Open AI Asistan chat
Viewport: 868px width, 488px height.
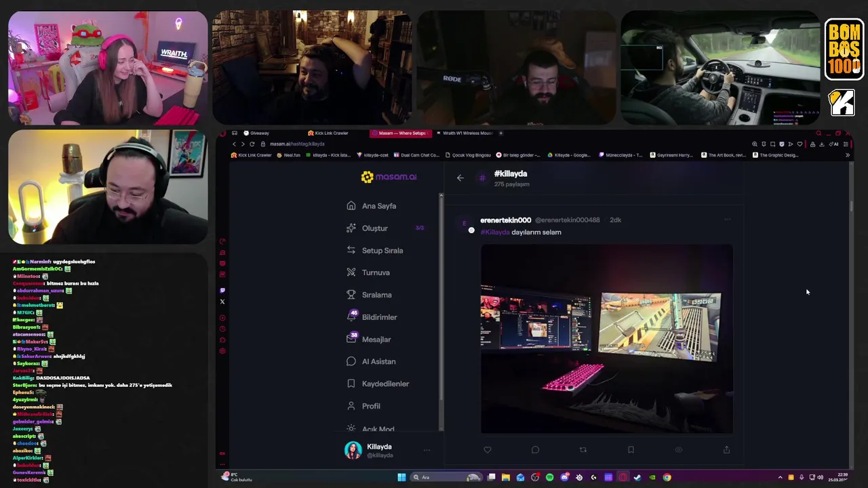[378, 362]
